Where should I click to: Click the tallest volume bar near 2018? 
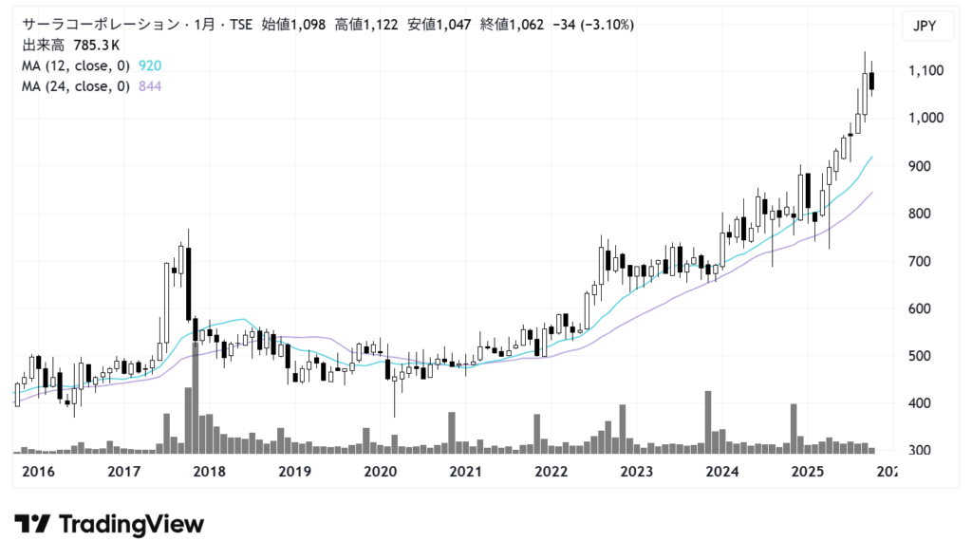click(195, 397)
